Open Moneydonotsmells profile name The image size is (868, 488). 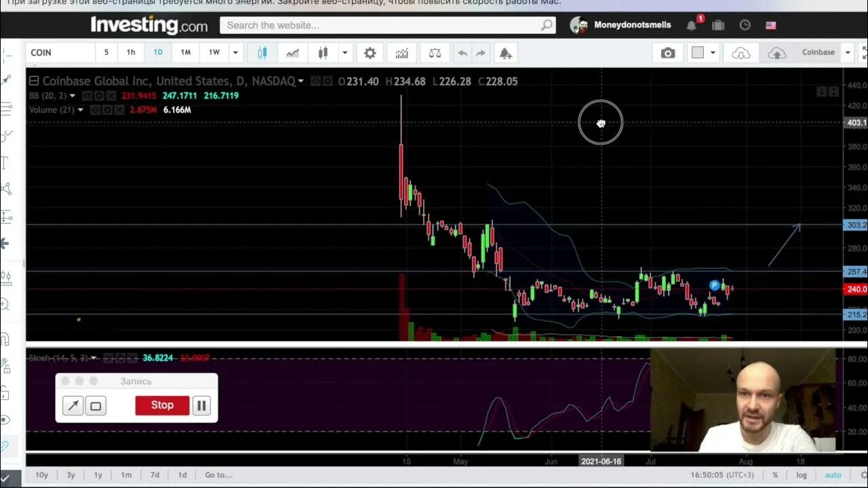point(633,25)
